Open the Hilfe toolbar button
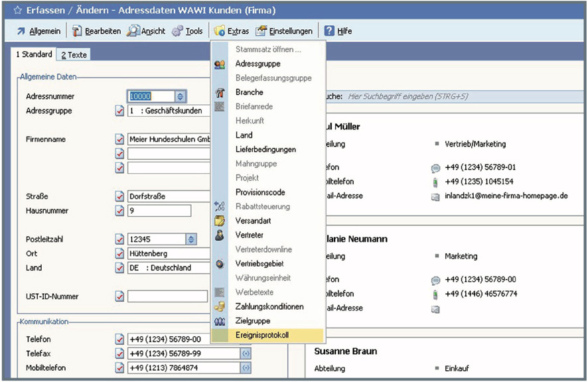The height and width of the screenshot is (382, 588). 338,31
